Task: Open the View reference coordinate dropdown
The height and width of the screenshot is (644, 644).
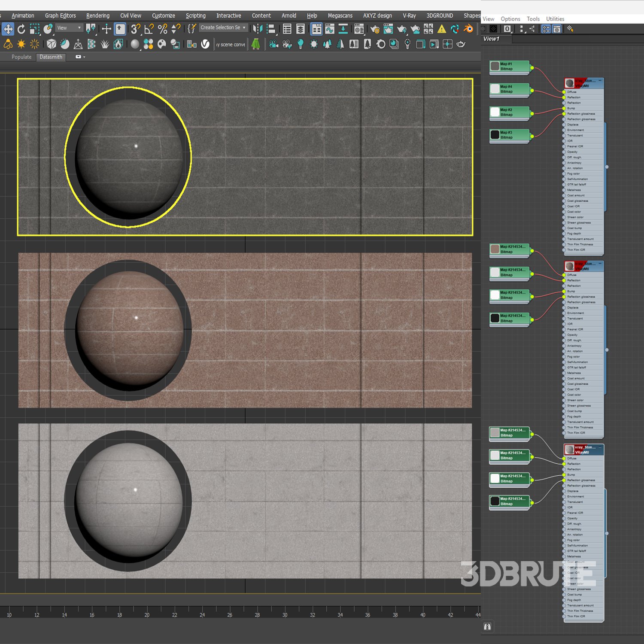Action: click(x=69, y=28)
